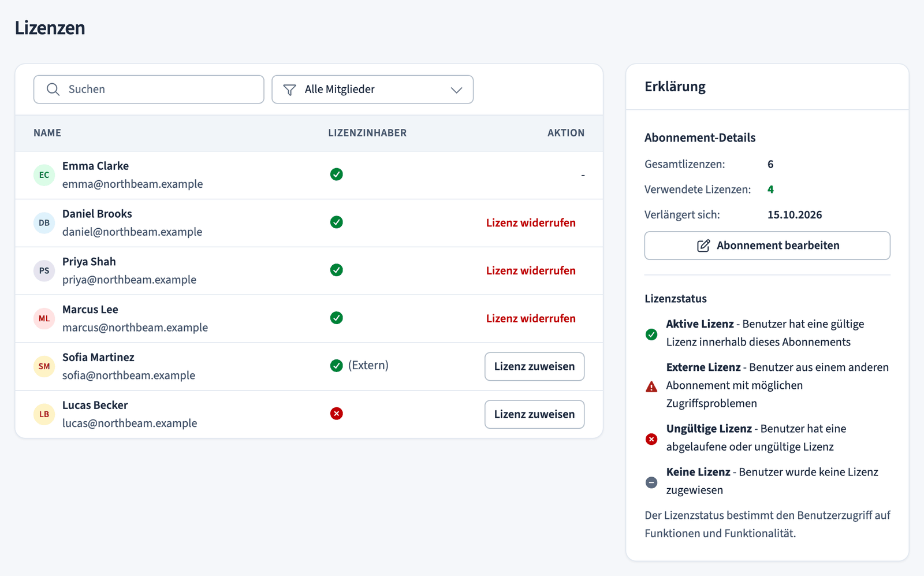Click the Abonnement bearbeiten button

(x=767, y=246)
